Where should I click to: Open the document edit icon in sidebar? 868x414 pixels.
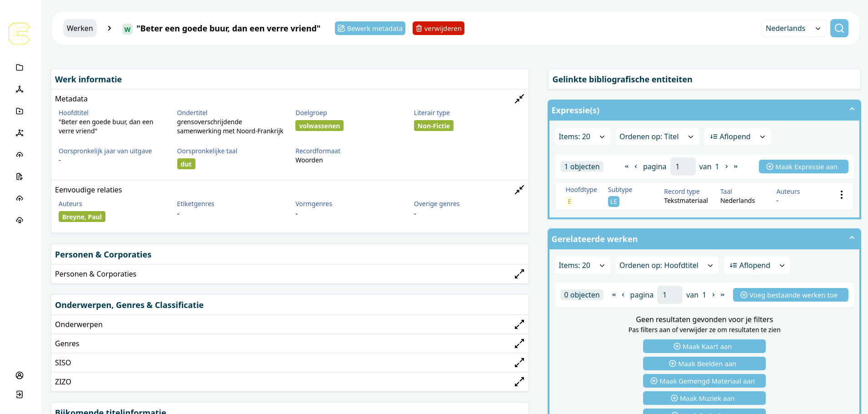click(20, 177)
